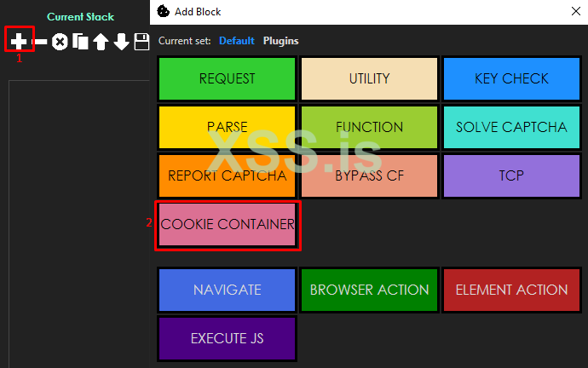This screenshot has height=368, width=588.
Task: Click the circled X disable block icon
Action: point(60,41)
